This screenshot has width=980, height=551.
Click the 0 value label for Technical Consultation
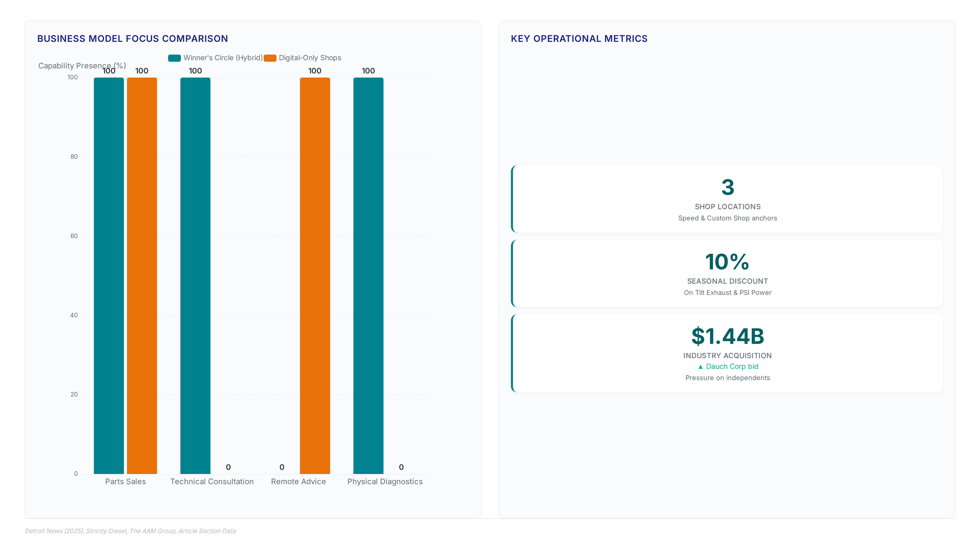pyautogui.click(x=228, y=467)
